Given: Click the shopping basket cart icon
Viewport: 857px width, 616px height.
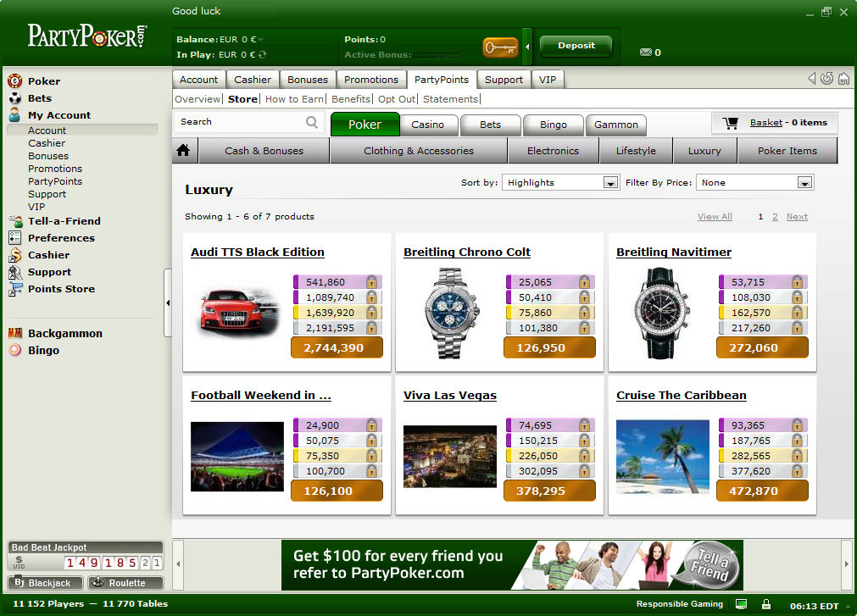Looking at the screenshot, I should coord(730,123).
